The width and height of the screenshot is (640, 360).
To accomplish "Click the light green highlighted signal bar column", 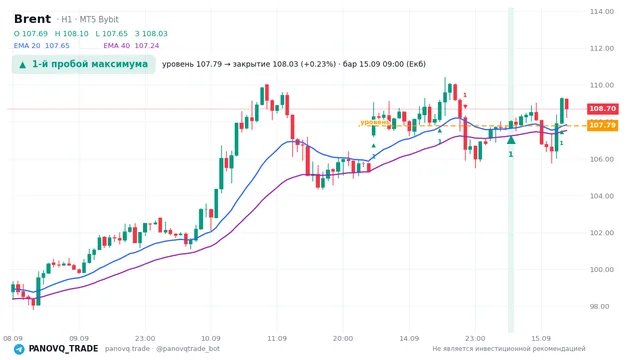I will (x=511, y=170).
